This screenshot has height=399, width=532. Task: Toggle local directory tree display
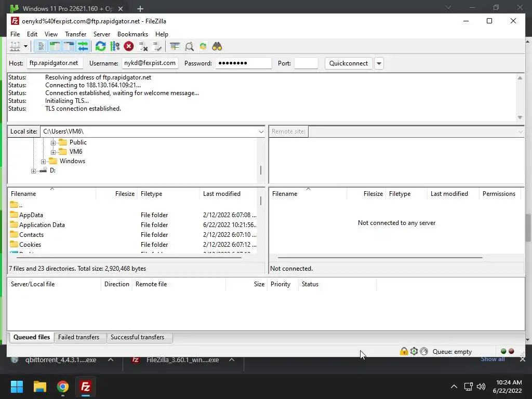click(55, 46)
